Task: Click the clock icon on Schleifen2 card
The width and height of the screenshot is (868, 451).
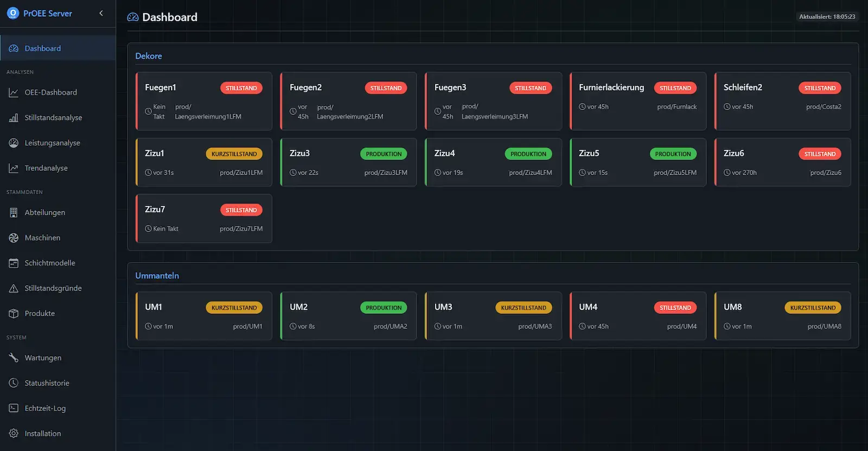Action: click(x=727, y=107)
